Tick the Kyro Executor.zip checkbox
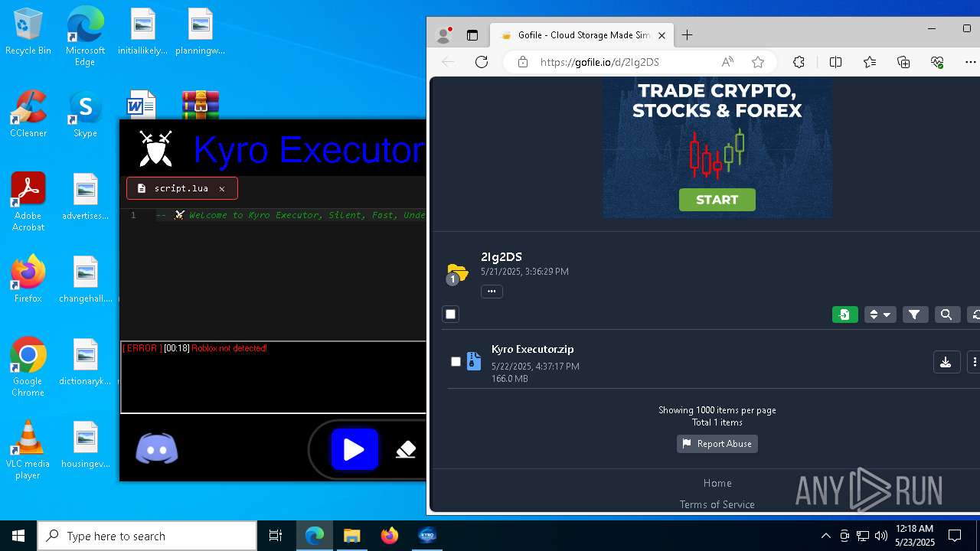Screen dimensions: 980x551 [x=456, y=362]
